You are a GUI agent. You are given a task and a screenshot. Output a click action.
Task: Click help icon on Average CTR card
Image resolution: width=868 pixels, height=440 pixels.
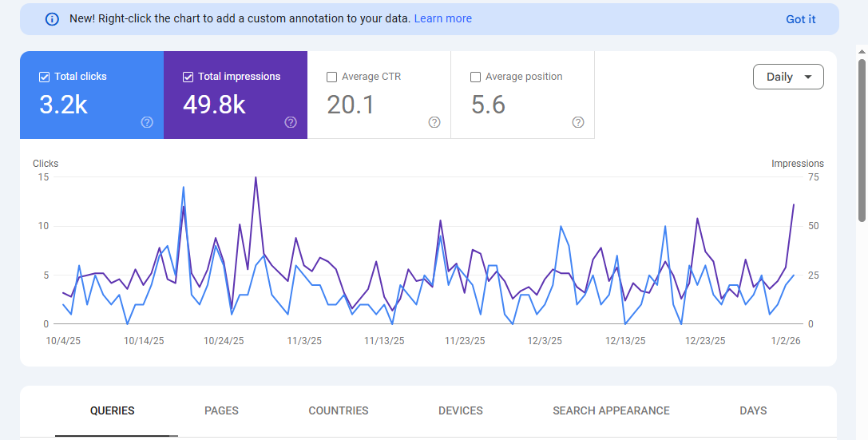pos(434,122)
